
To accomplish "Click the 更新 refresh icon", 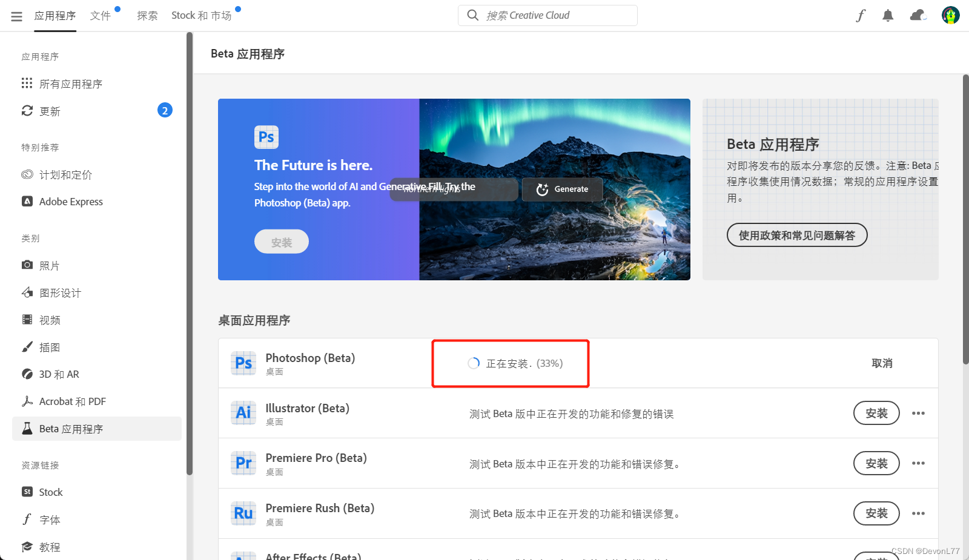I will (27, 110).
